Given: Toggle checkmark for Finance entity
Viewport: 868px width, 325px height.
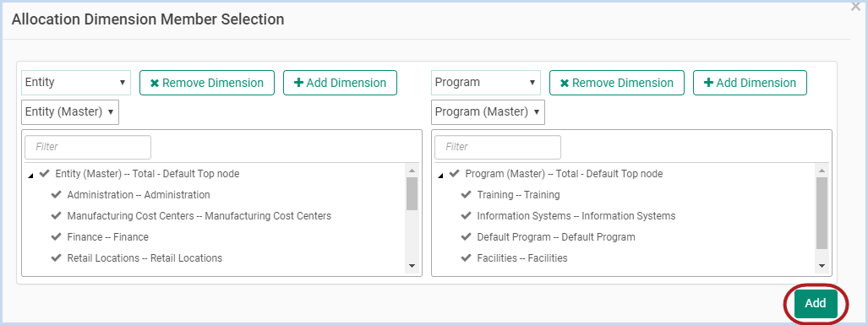Looking at the screenshot, I should coord(56,236).
